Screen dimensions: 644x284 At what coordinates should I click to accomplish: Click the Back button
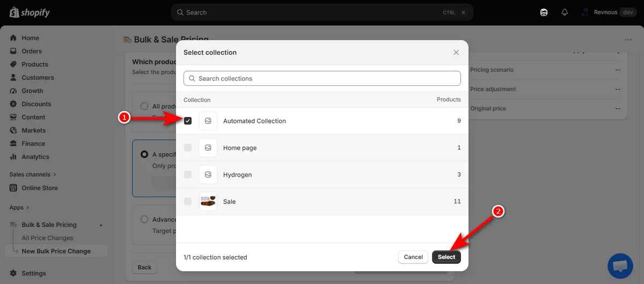tap(144, 267)
